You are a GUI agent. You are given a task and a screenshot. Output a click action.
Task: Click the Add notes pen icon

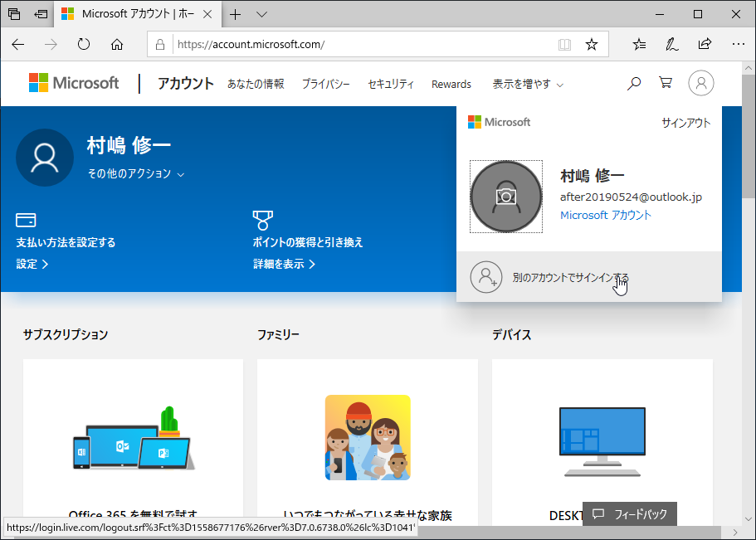pyautogui.click(x=671, y=45)
